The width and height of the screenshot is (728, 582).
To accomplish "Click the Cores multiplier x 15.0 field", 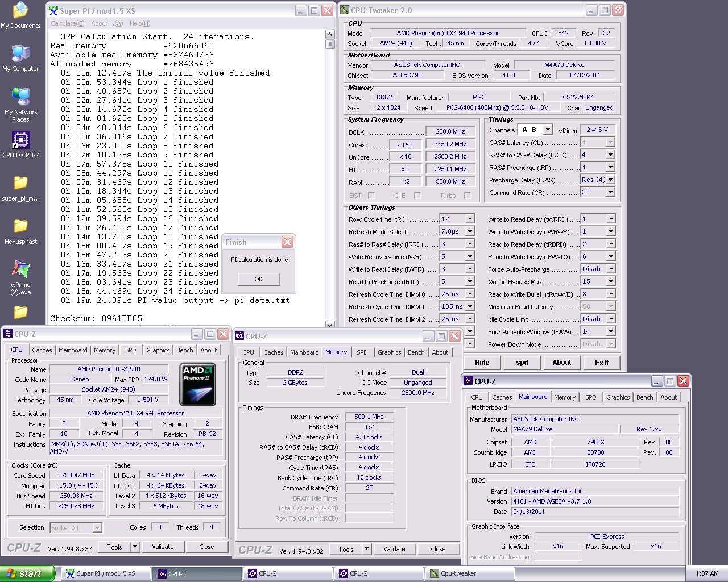I will point(405,144).
